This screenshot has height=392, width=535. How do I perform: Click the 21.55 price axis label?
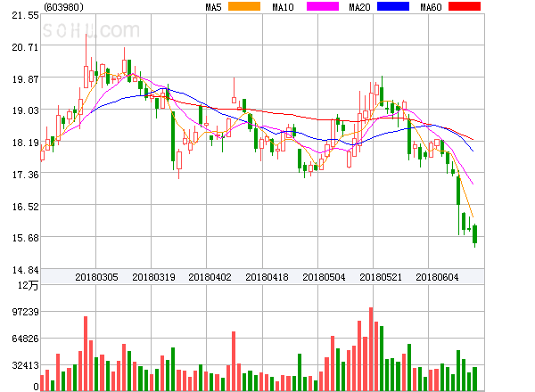[25, 15]
